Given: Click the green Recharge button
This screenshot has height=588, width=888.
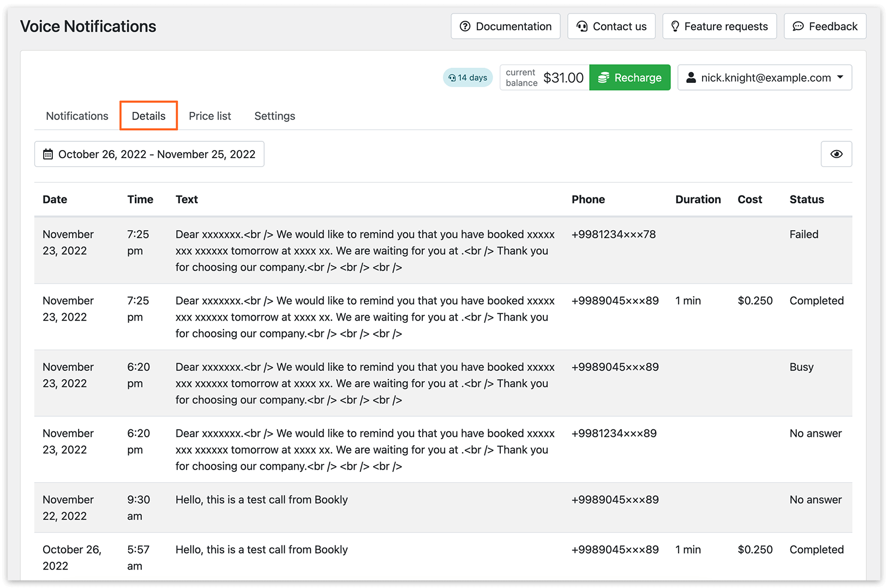Looking at the screenshot, I should (630, 77).
